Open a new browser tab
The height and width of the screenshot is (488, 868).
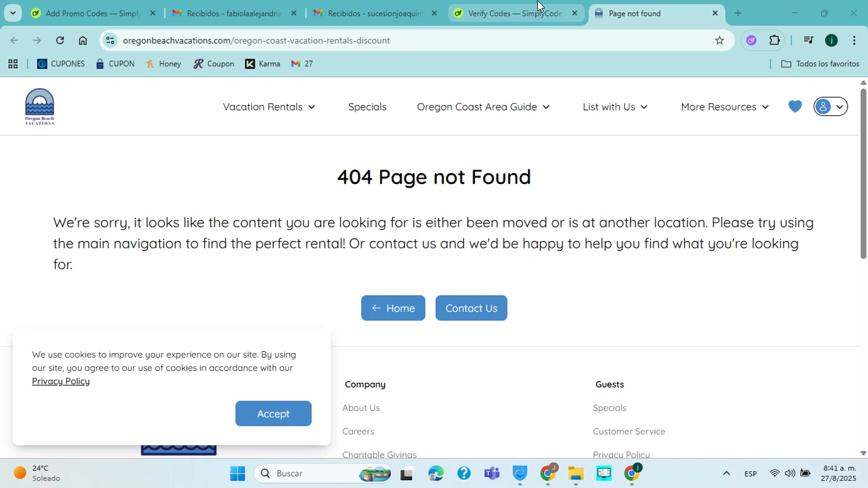coord(738,13)
